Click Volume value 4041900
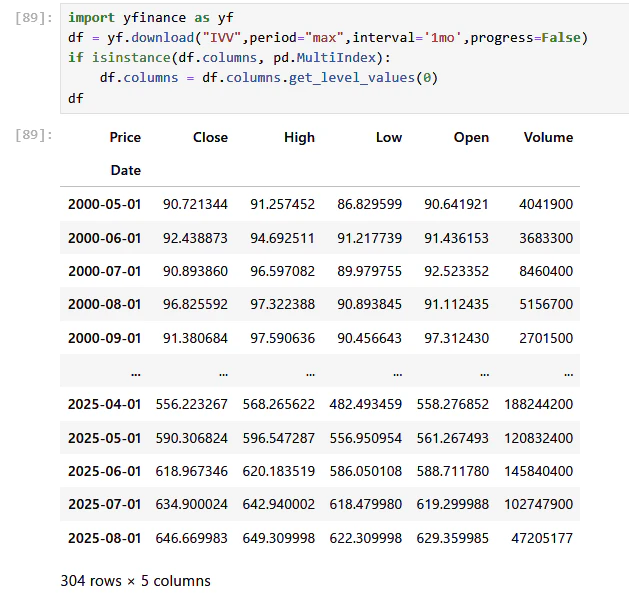The height and width of the screenshot is (596, 629). 546,204
